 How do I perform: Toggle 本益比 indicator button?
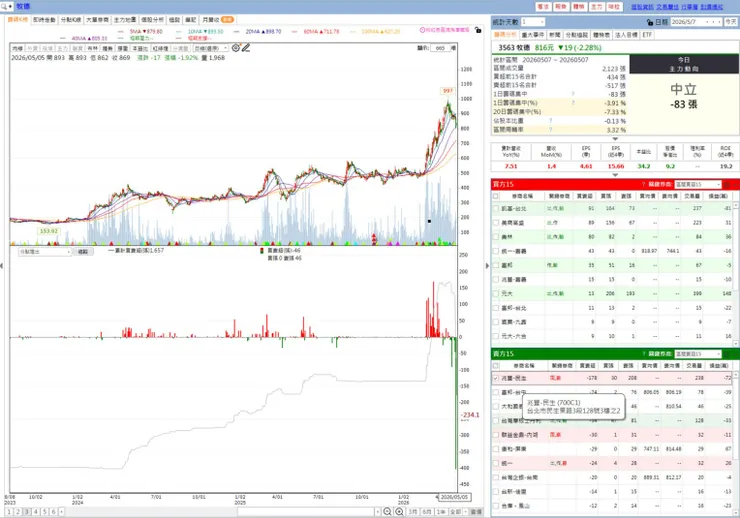140,48
